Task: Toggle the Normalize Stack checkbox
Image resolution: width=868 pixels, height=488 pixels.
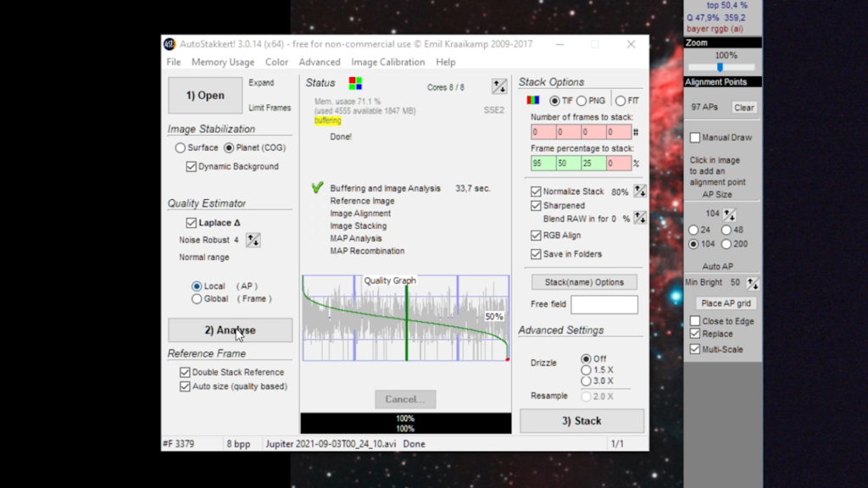Action: [x=536, y=191]
